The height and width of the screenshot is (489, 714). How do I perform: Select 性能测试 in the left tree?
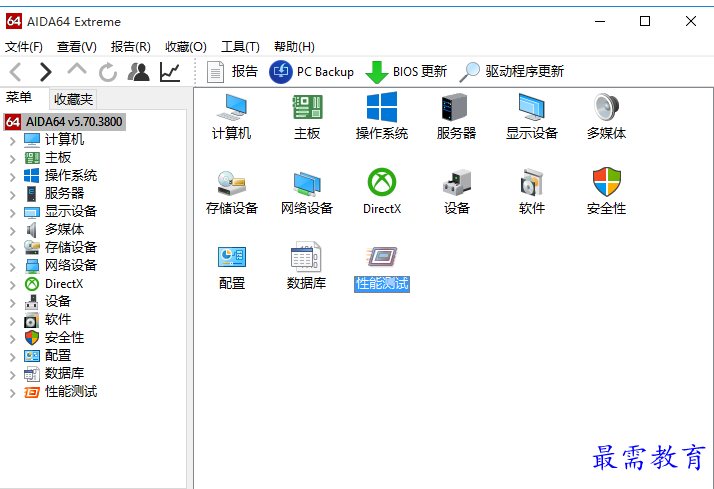pyautogui.click(x=71, y=392)
